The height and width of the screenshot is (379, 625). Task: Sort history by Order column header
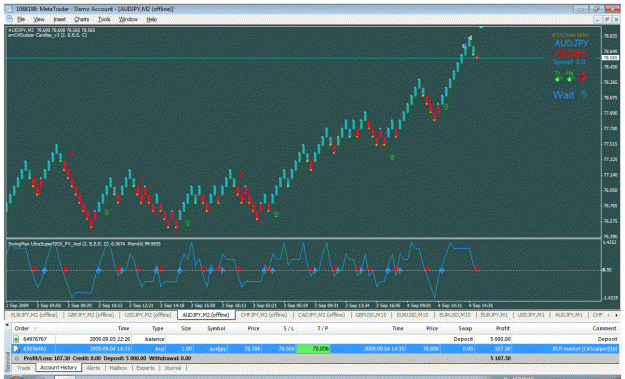click(22, 328)
